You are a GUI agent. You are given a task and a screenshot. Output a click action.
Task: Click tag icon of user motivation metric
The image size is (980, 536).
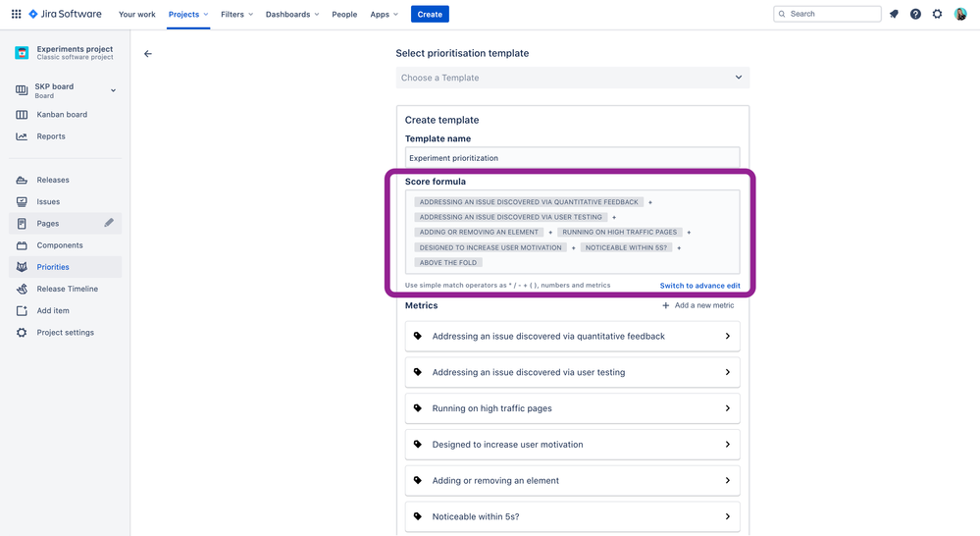click(418, 445)
